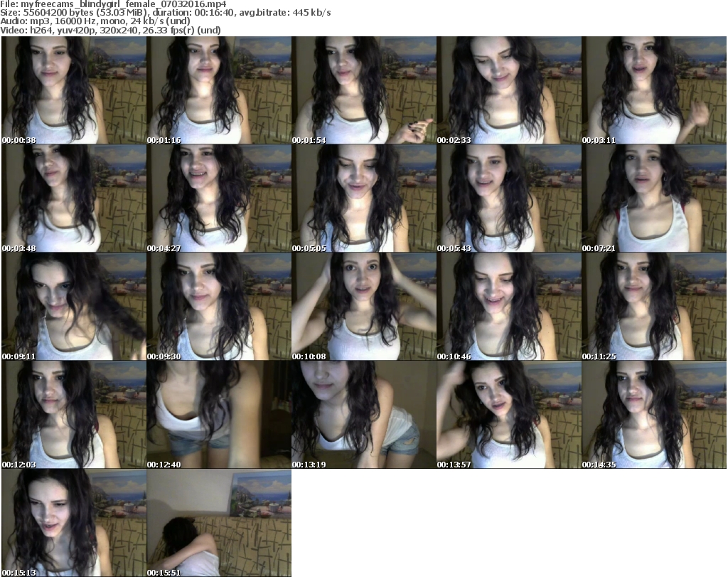This screenshot has width=728, height=577.
Task: Choose the thumbnail marked 00:15:13
Action: coord(74,523)
